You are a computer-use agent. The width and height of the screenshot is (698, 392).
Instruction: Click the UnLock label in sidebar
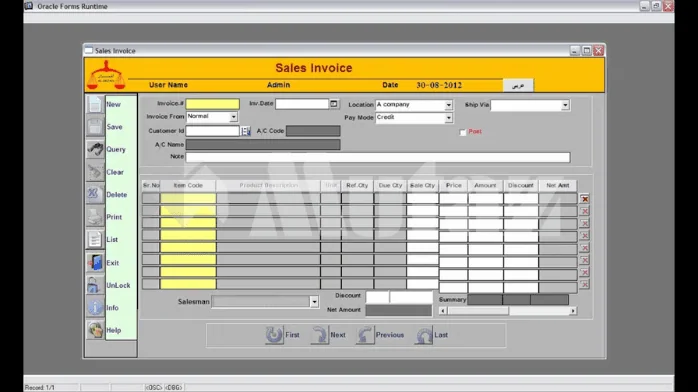click(x=118, y=285)
